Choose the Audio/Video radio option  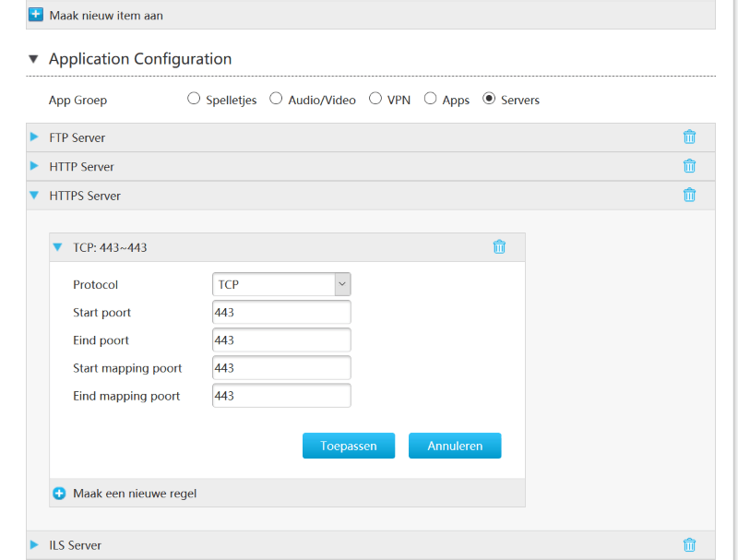pos(276,99)
